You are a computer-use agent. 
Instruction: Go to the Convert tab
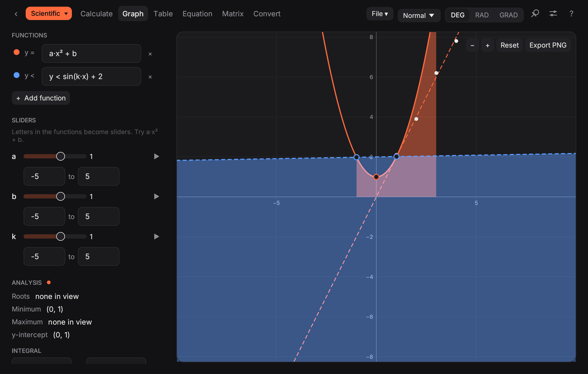pyautogui.click(x=267, y=14)
